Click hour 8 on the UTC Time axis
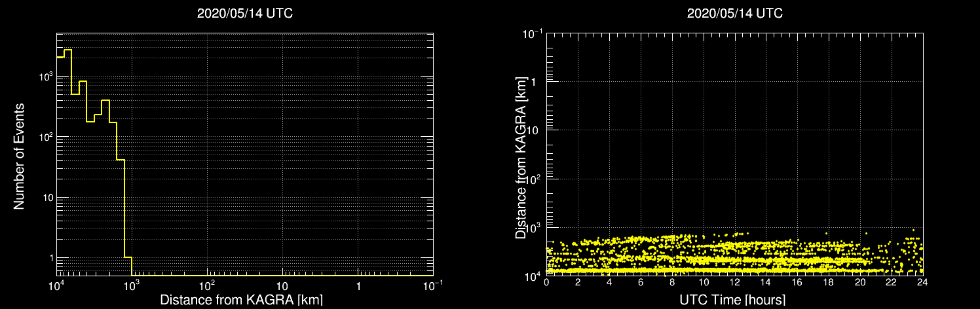Image resolution: width=980 pixels, height=309 pixels. 672,283
